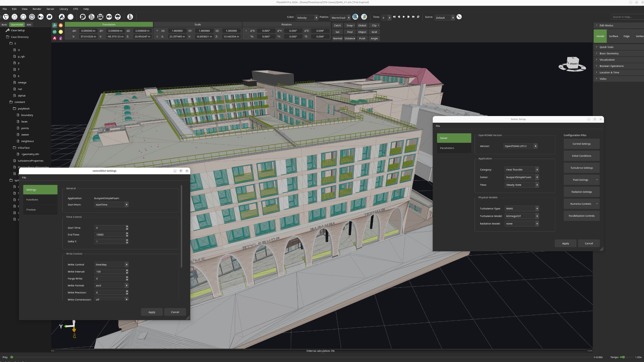Image resolution: width=644 pixels, height=362 pixels.
Task: Open the building geometry toolbar icon
Action: (x=91, y=17)
